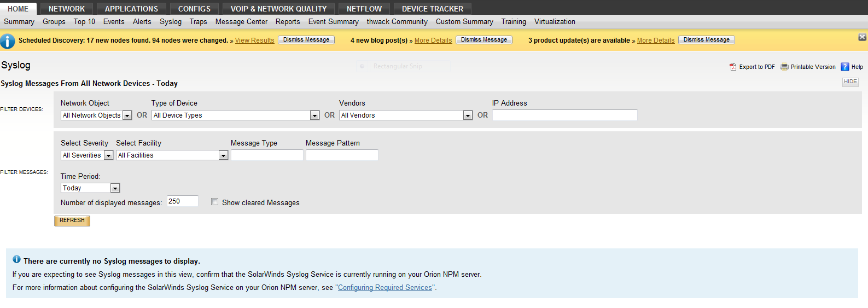This screenshot has width=868, height=308.
Task: Open the Custom Summary submenu item
Action: tap(464, 22)
